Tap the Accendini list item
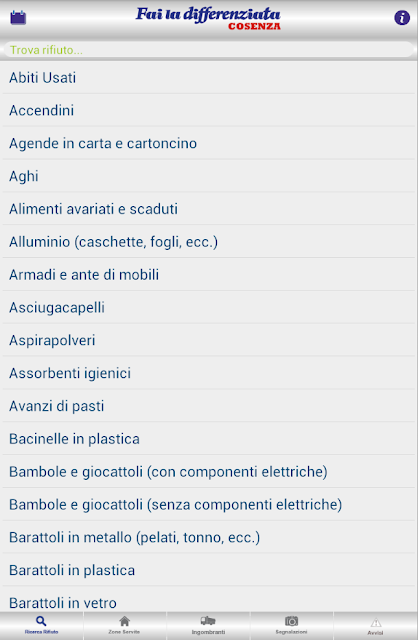This screenshot has height=640, width=418. click(x=209, y=110)
